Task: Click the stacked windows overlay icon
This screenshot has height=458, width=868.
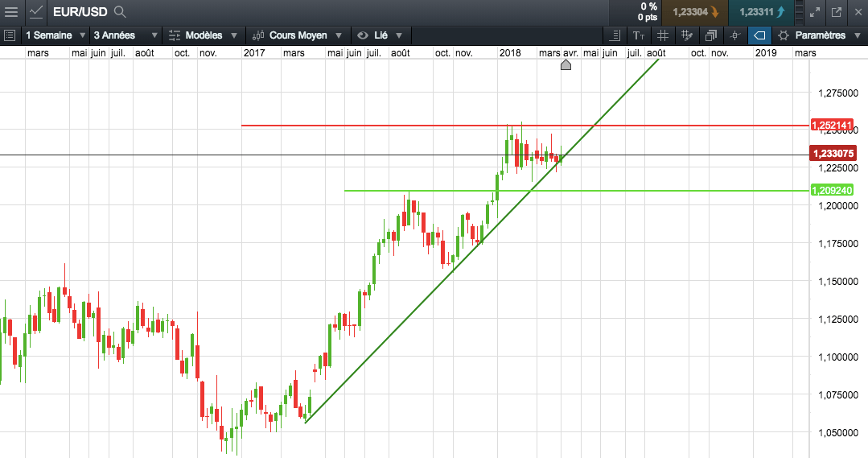Action: pos(711,35)
